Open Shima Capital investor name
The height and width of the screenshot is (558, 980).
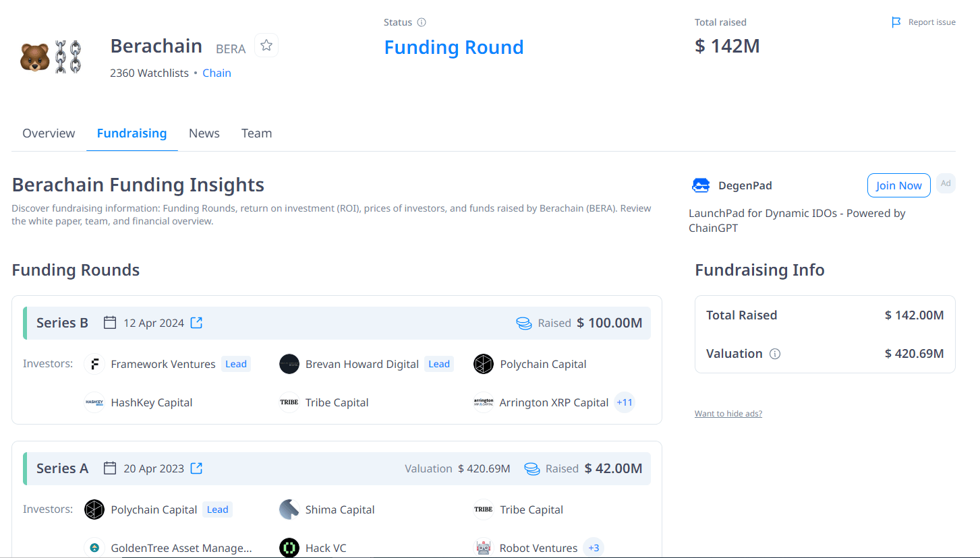click(340, 509)
